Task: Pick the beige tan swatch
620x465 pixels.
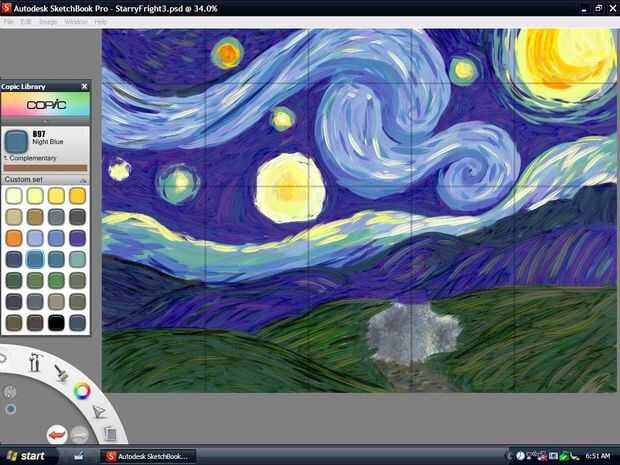Action: [x=14, y=217]
